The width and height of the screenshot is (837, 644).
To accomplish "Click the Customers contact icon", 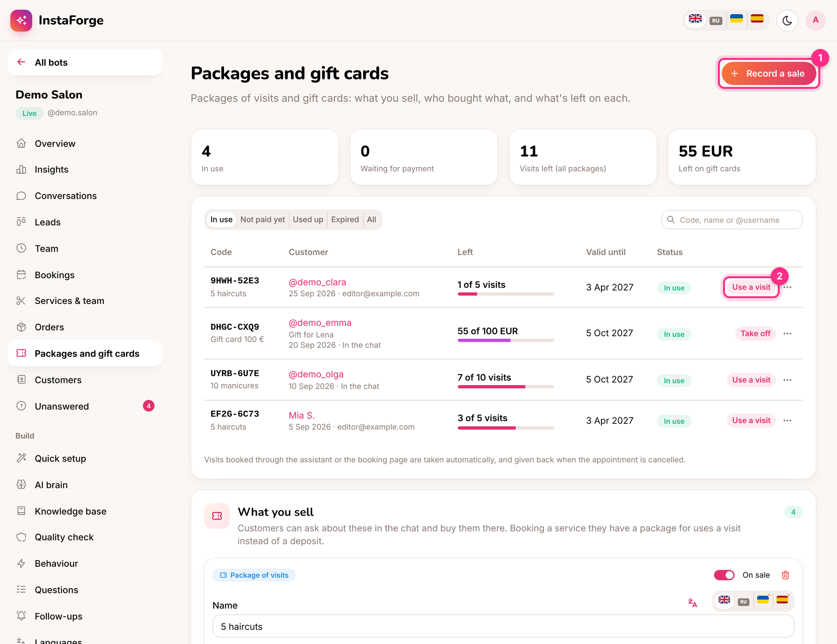I will click(21, 380).
